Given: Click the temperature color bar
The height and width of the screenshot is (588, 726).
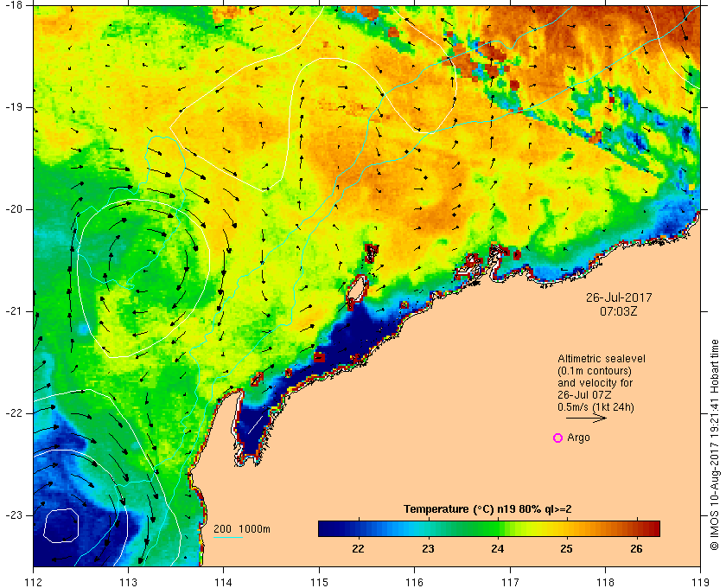Looking at the screenshot, I should (489, 528).
